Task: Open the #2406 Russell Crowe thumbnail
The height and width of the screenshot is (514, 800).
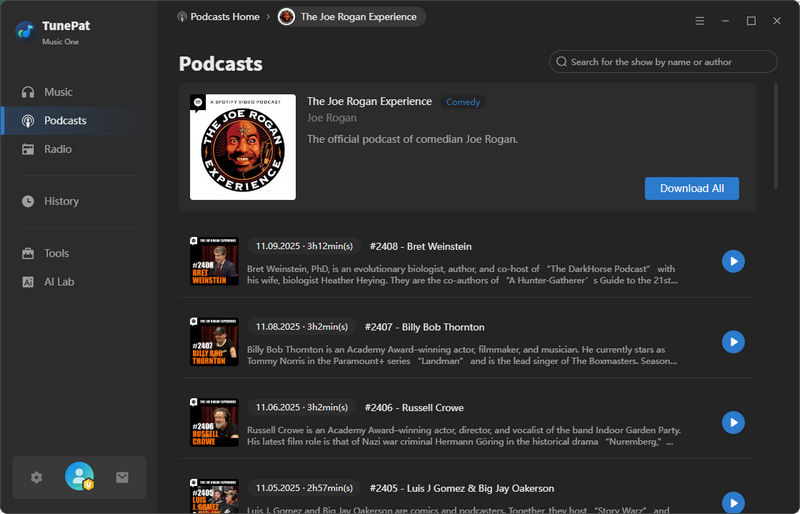Action: [x=214, y=423]
